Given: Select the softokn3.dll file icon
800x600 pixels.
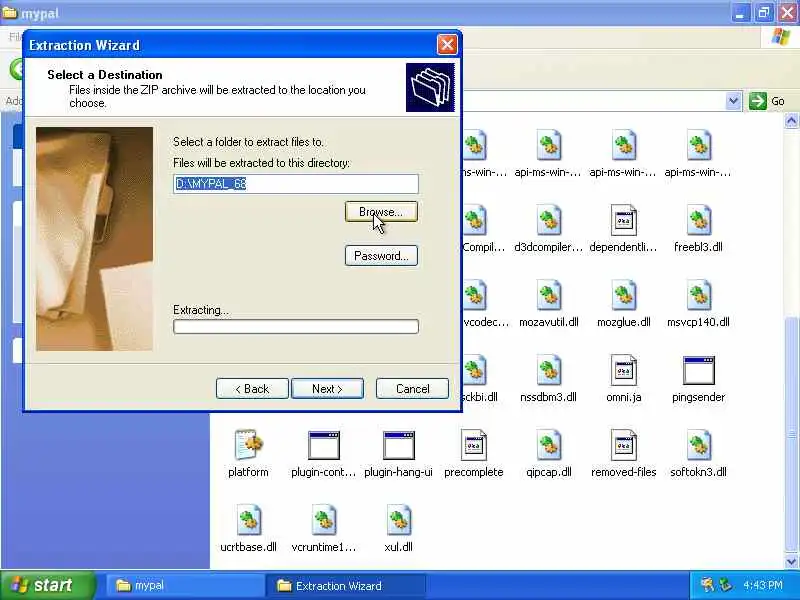Looking at the screenshot, I should pyautogui.click(x=698, y=445).
